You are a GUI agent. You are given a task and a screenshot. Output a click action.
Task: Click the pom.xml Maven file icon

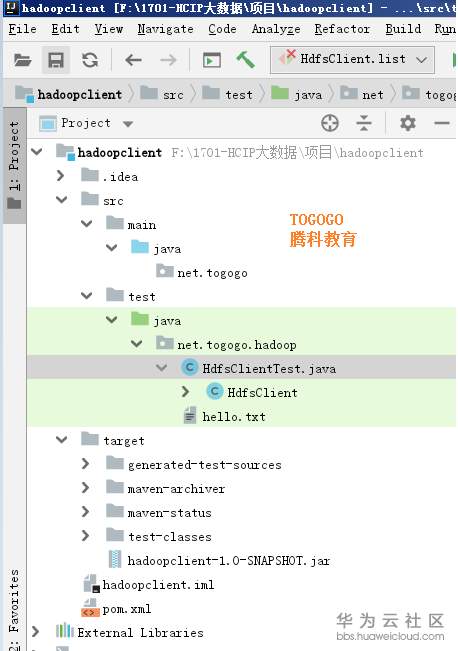pos(91,609)
